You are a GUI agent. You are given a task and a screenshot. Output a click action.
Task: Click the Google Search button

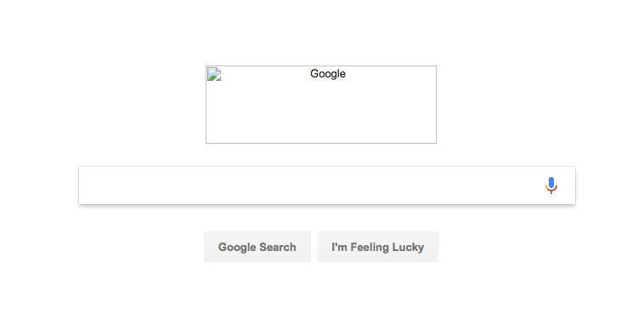pos(257,247)
